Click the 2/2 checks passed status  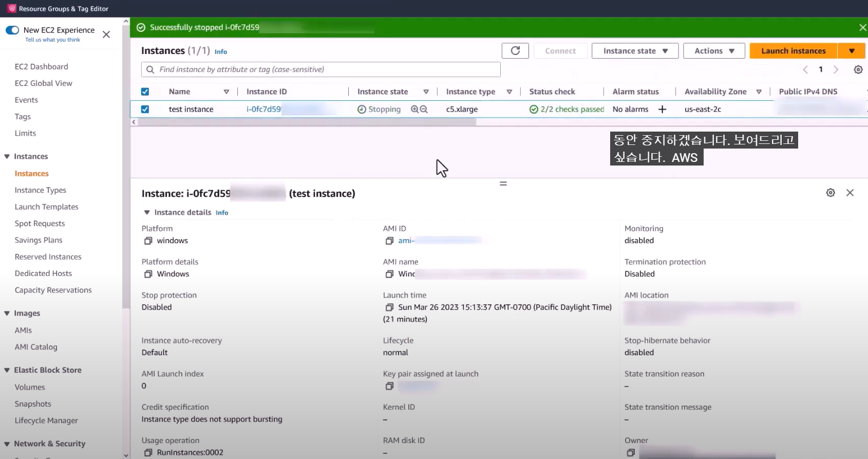(567, 109)
